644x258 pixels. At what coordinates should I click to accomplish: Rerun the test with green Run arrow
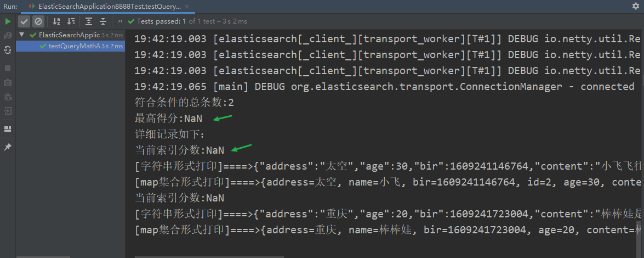click(x=7, y=21)
